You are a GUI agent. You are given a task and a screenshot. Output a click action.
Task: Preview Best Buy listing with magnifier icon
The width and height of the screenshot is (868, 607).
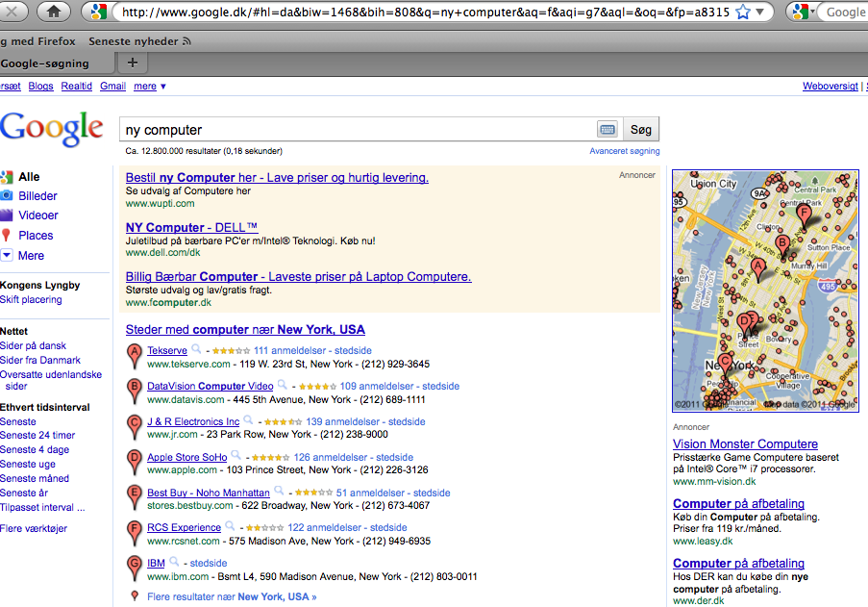pyautogui.click(x=279, y=491)
